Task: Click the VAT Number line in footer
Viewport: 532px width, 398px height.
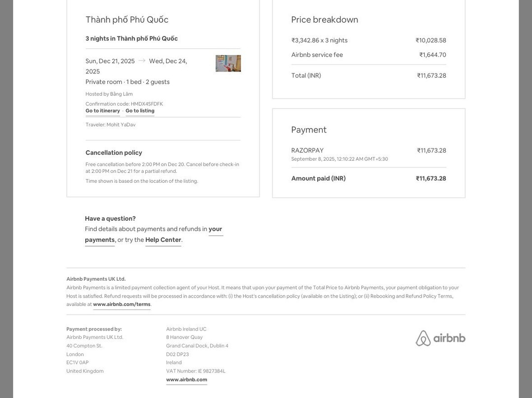Action: pyautogui.click(x=196, y=371)
